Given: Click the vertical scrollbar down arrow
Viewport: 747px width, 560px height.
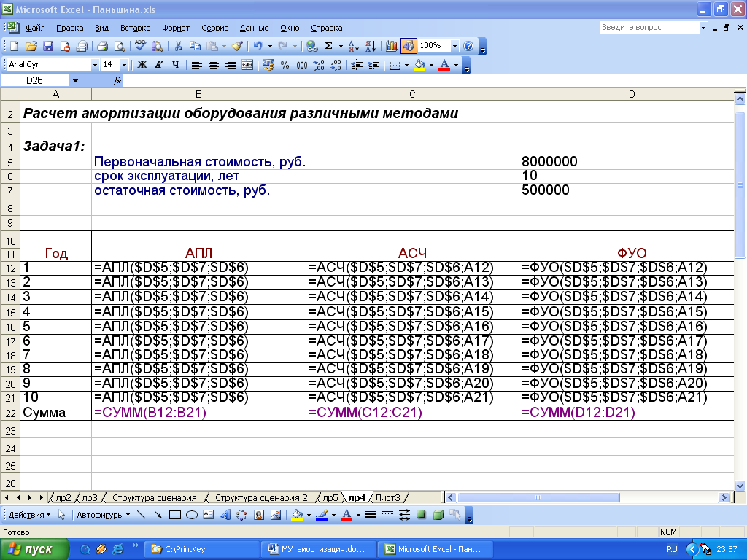Looking at the screenshot, I should [x=740, y=486].
